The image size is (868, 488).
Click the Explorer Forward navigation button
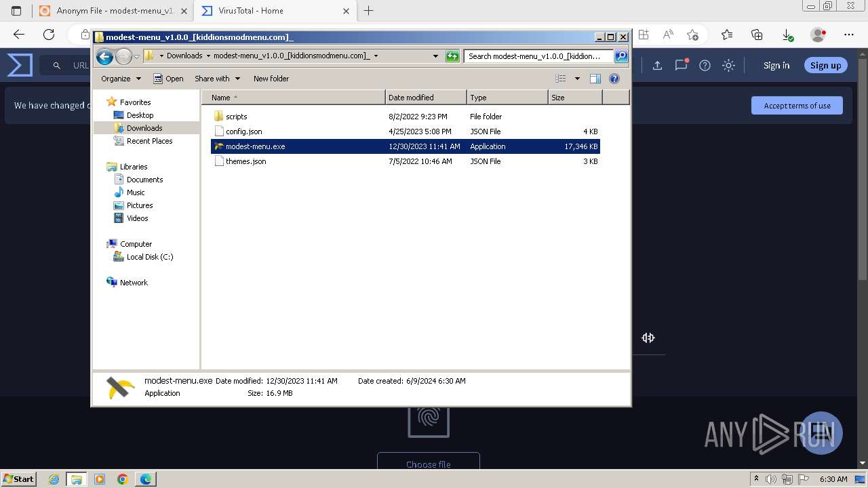pos(123,56)
